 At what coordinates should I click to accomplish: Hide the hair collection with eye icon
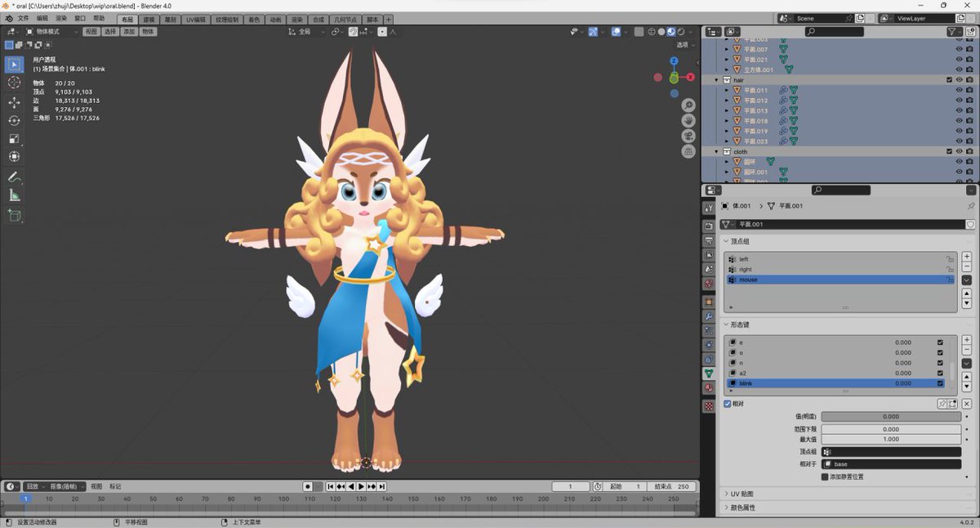pos(959,80)
